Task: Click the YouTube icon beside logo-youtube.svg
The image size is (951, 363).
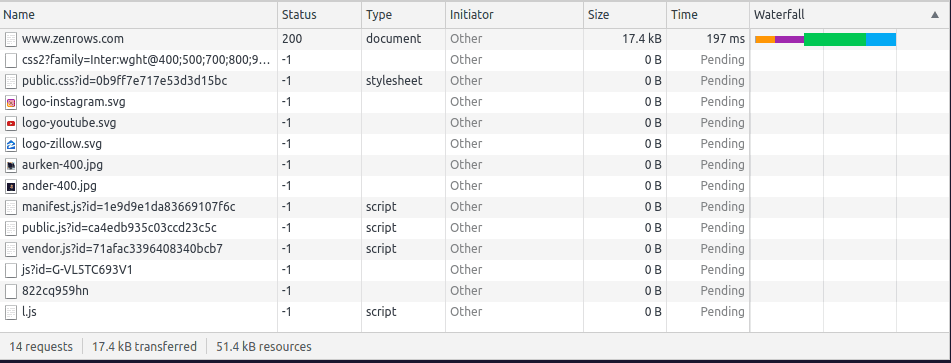Action: point(11,123)
